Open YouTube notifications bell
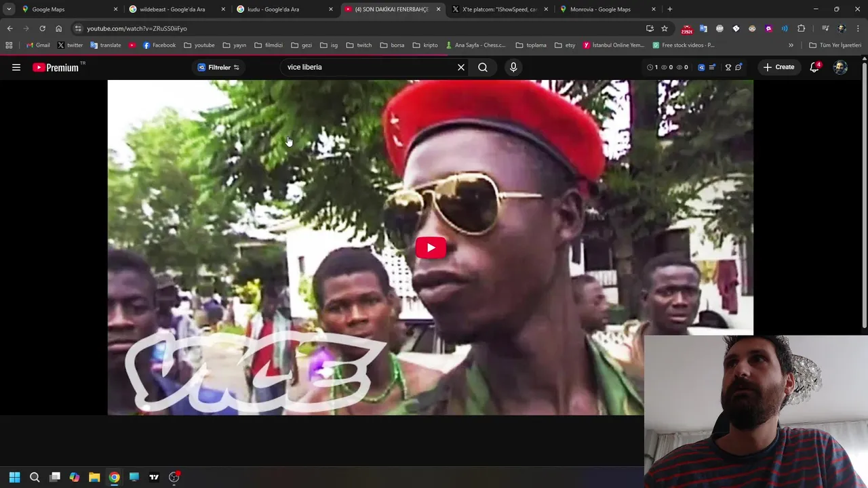The width and height of the screenshot is (868, 488). [814, 67]
